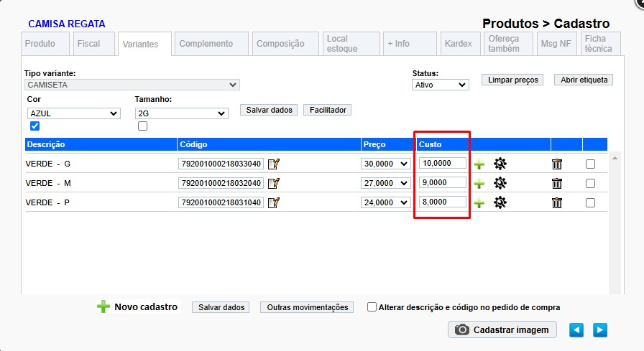Edit code icon for VERDE - G row
Viewport: 644px width, 351px height.
[274, 164]
